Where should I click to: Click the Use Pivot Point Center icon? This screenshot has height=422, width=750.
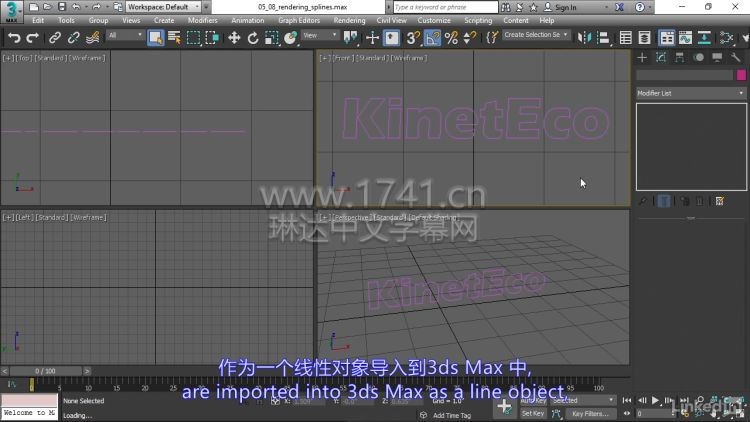coord(351,37)
